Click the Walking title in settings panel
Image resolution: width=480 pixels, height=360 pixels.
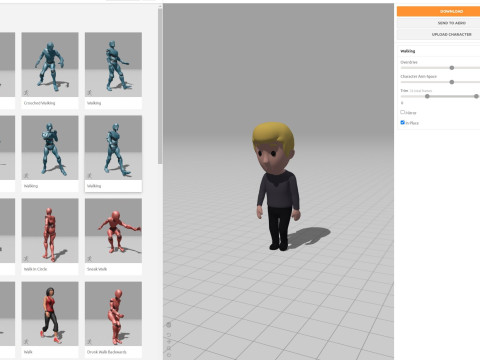(x=408, y=51)
